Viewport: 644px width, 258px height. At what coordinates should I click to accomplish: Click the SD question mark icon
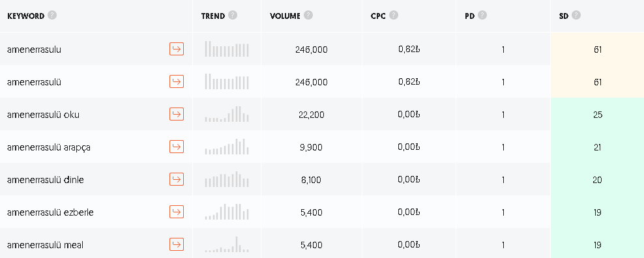tap(576, 15)
